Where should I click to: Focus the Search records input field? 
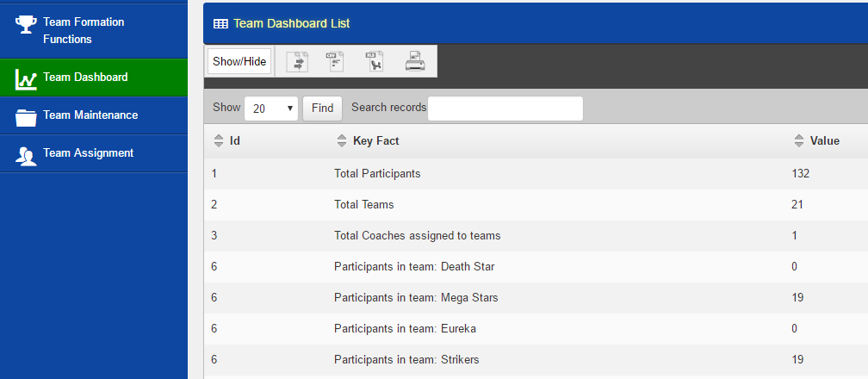505,108
